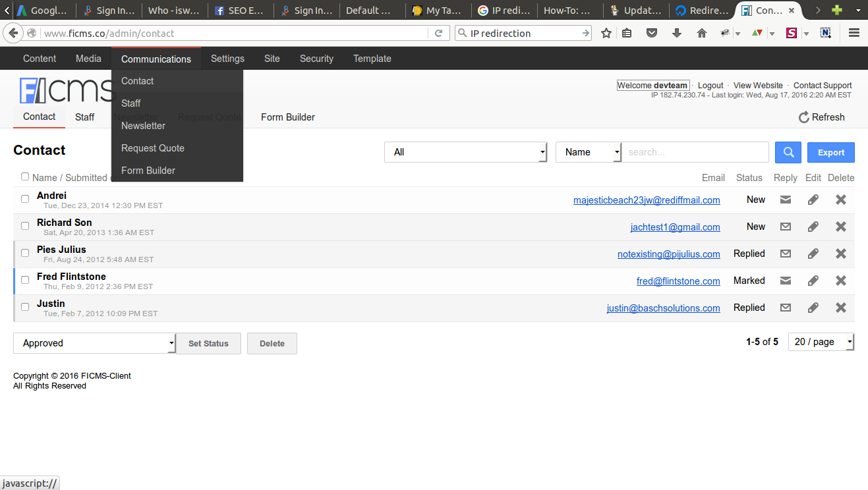
Task: Select Request Quote from the Communications menu
Action: 153,148
